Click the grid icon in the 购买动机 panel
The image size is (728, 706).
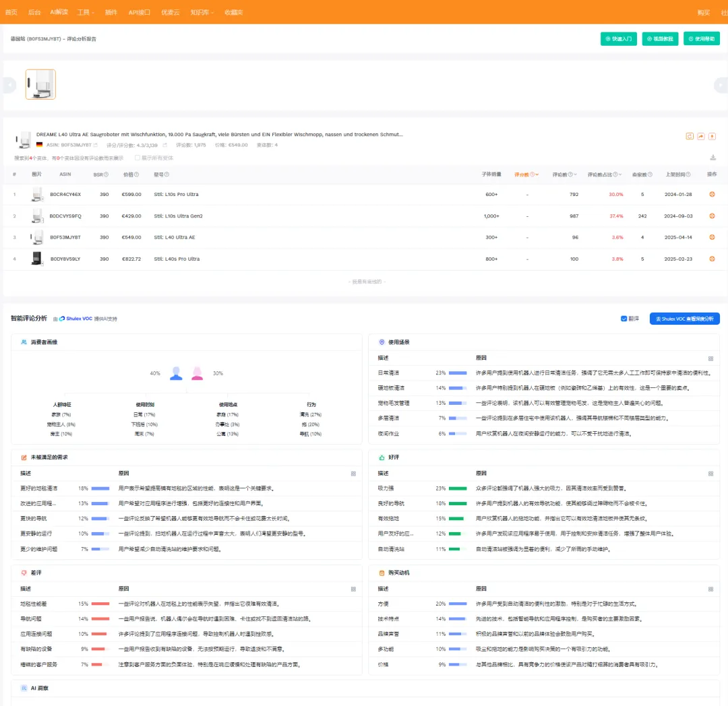tap(710, 589)
